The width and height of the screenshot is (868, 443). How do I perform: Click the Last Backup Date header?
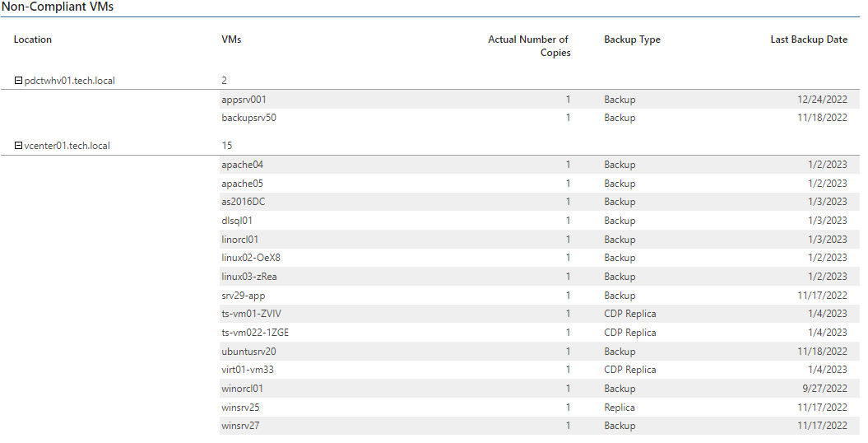click(809, 40)
